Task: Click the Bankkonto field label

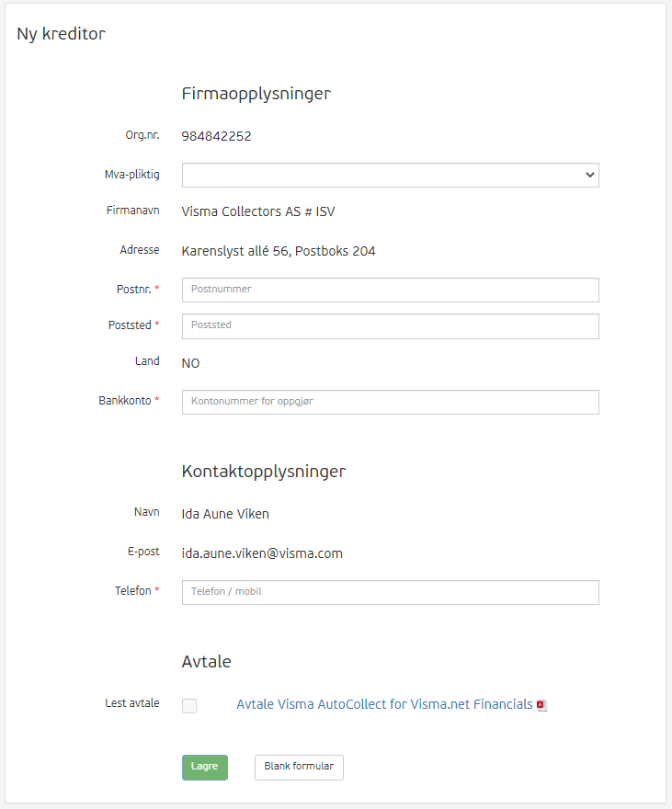Action: click(x=125, y=401)
